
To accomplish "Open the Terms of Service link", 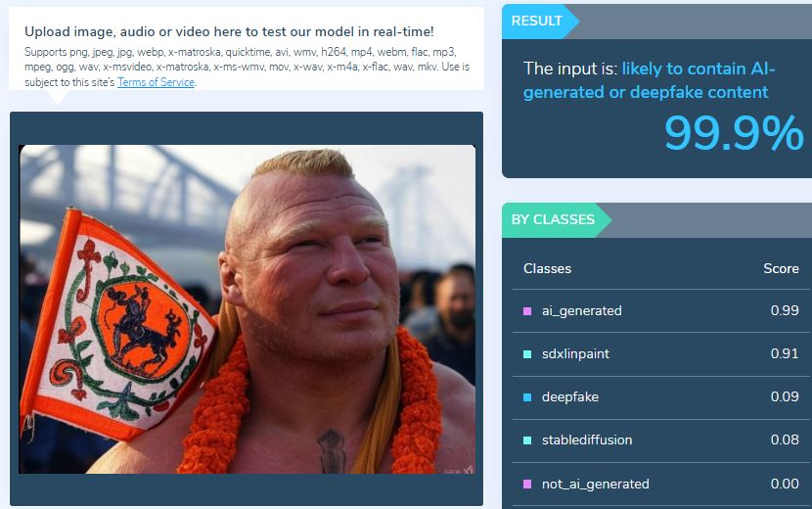I will (156, 82).
